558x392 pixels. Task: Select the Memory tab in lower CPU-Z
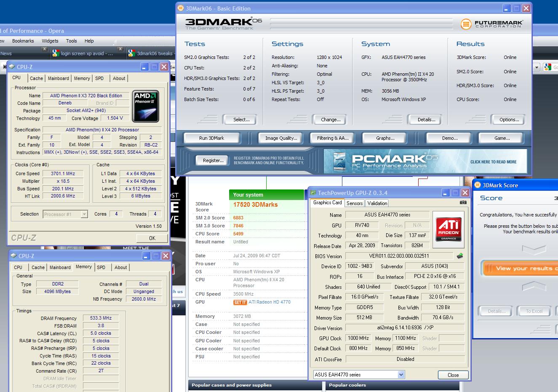[83, 267]
